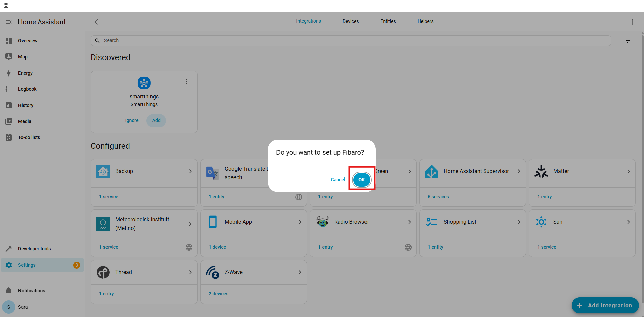Open the 1 device link for Mobile App
Viewport: 644px width, 317px height.
point(217,247)
